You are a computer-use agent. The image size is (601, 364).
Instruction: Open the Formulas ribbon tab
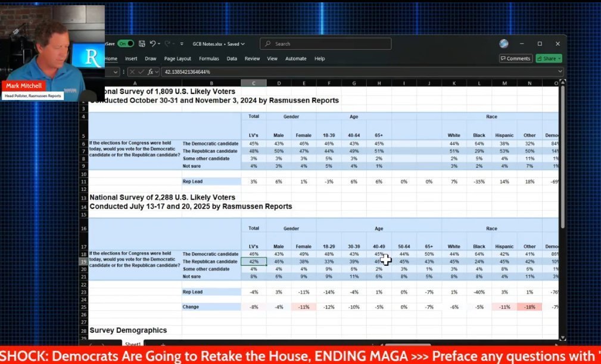coord(209,58)
